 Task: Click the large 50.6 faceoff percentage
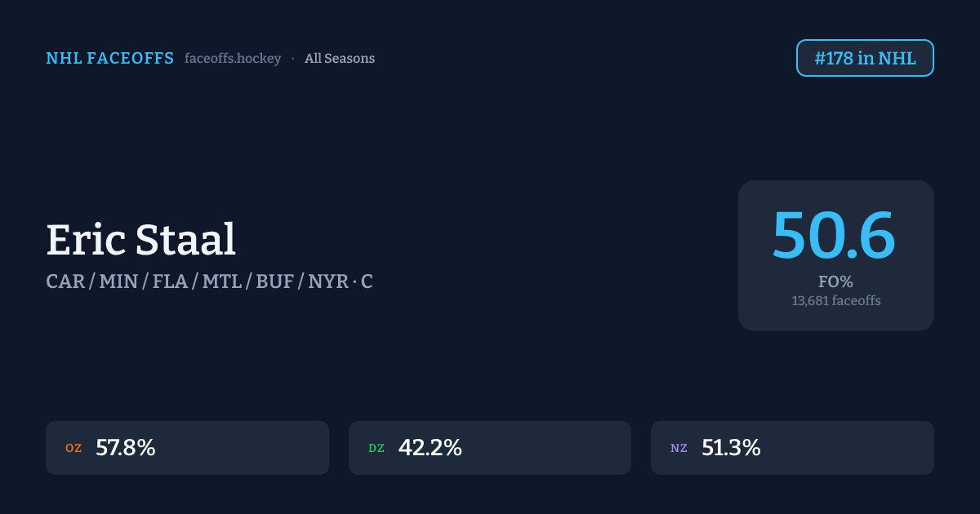pos(835,236)
